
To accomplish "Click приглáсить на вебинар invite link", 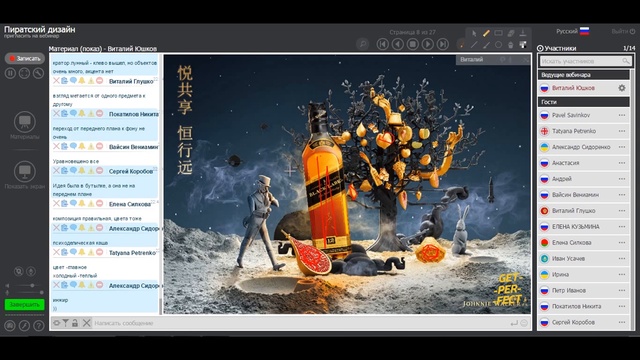I will 31,36.
